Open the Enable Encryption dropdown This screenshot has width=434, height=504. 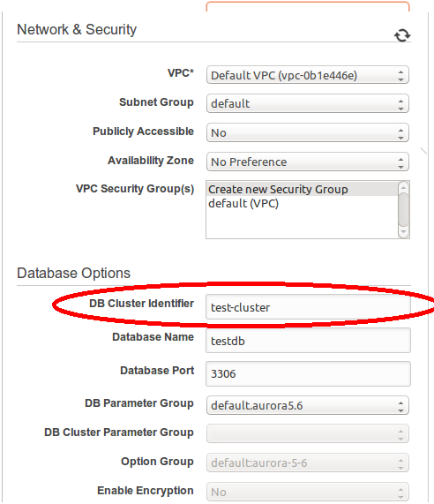308,492
